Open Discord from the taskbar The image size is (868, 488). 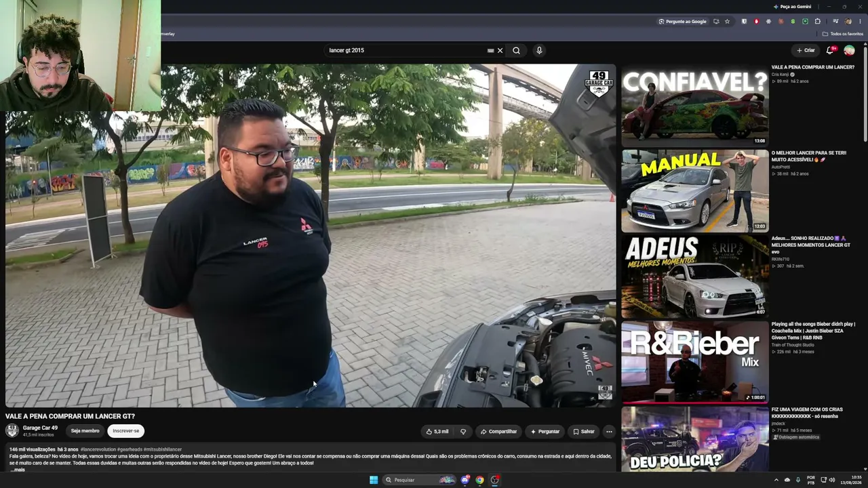click(465, 480)
